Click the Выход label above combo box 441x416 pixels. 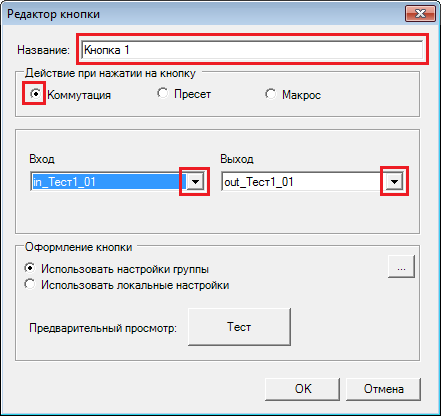tap(237, 159)
